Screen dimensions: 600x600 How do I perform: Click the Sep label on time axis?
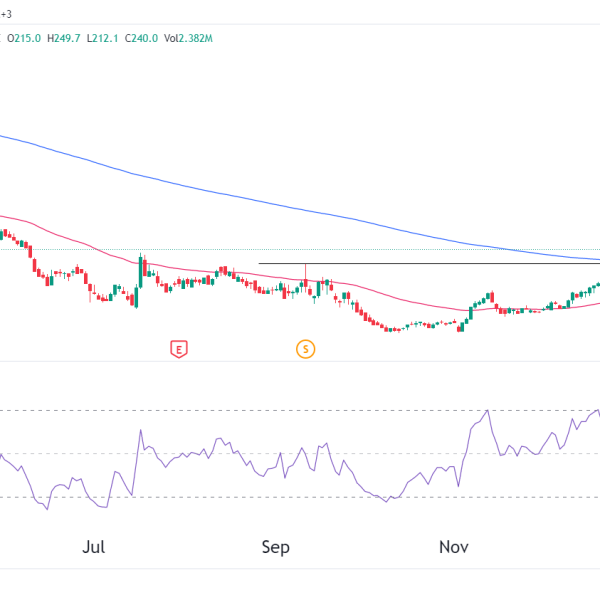(275, 547)
